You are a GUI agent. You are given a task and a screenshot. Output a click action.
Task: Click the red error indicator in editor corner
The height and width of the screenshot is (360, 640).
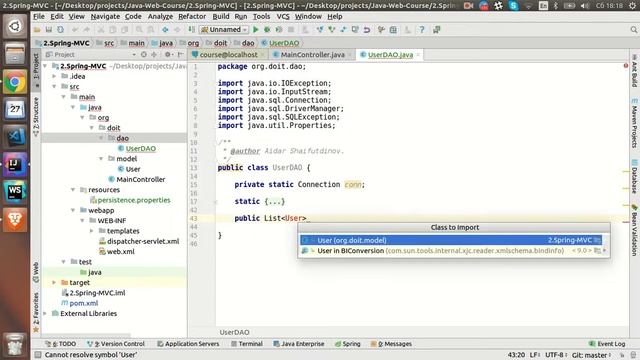pyautogui.click(x=626, y=66)
